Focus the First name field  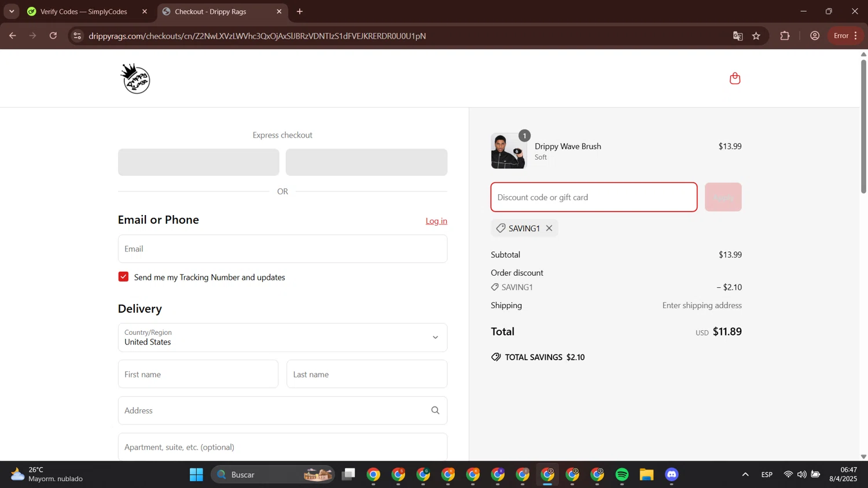pos(198,374)
